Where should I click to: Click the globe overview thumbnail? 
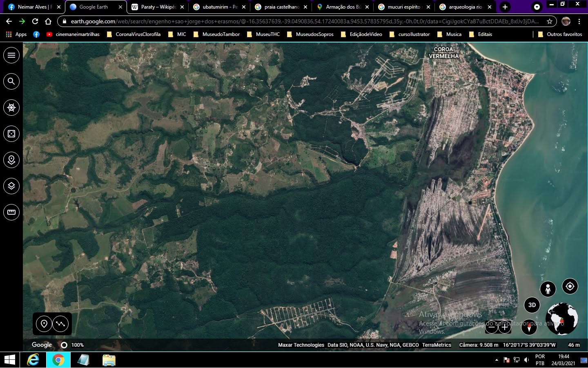point(562,319)
